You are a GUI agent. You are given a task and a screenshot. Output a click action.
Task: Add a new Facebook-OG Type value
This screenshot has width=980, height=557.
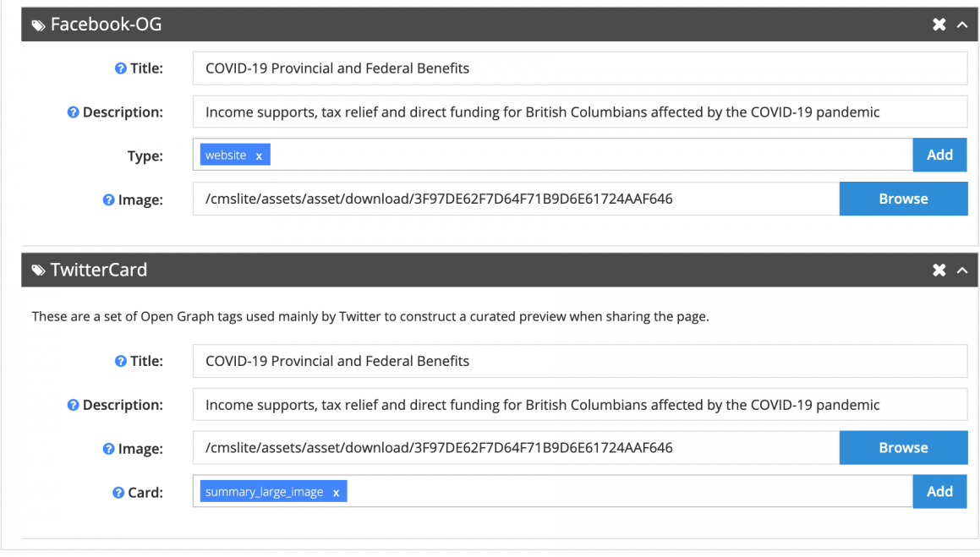[939, 155]
